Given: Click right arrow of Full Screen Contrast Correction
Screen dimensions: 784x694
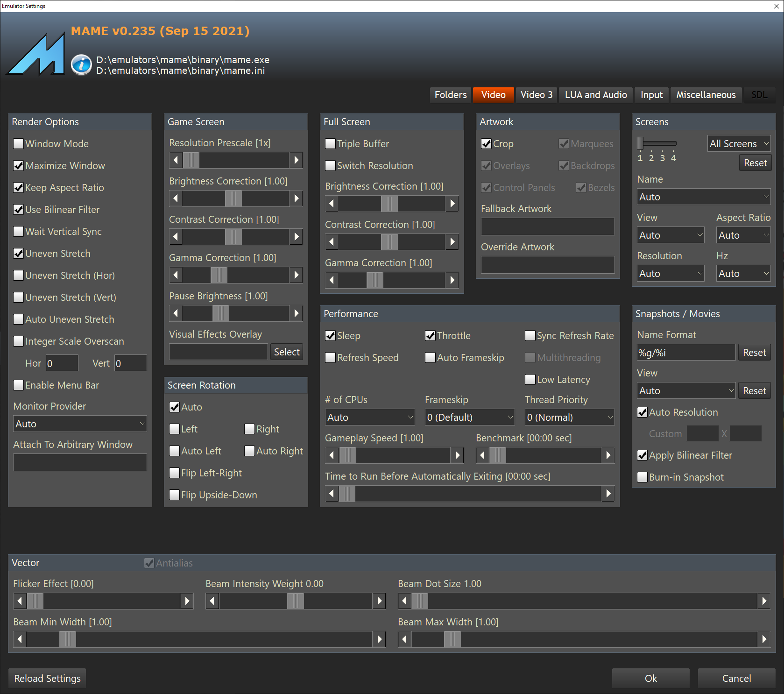Looking at the screenshot, I should coord(452,242).
